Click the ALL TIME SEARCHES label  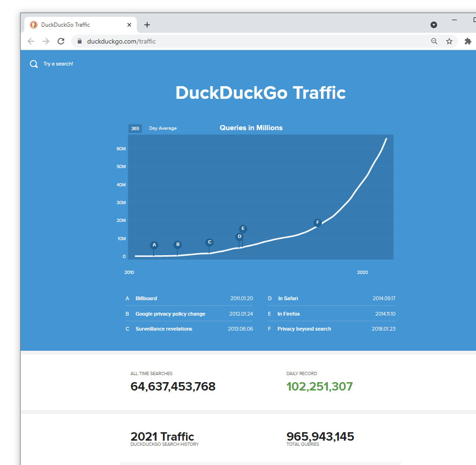pos(151,374)
